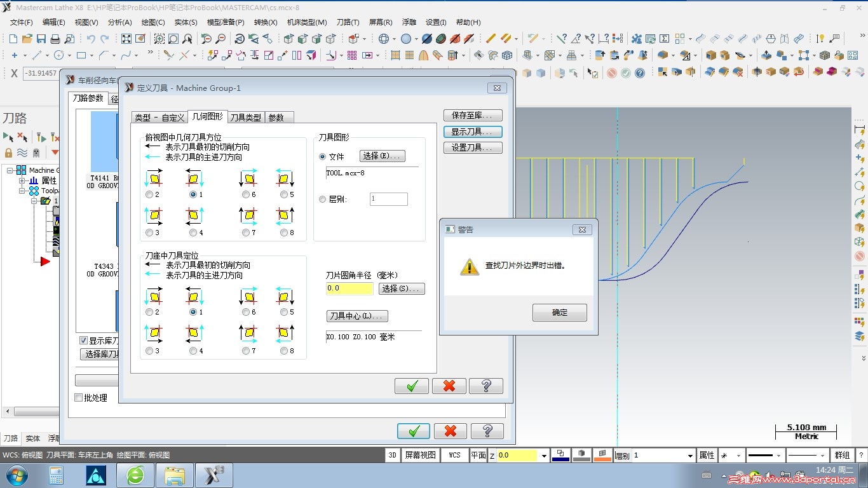Switch to the 刀具类型 tab
This screenshot has width=868, height=488.
click(x=245, y=118)
